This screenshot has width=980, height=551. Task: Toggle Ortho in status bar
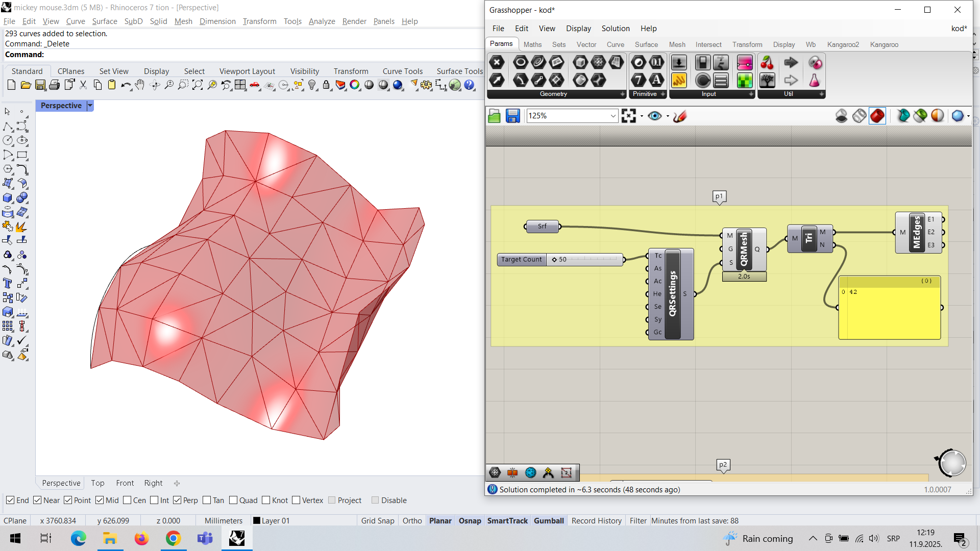click(x=412, y=520)
